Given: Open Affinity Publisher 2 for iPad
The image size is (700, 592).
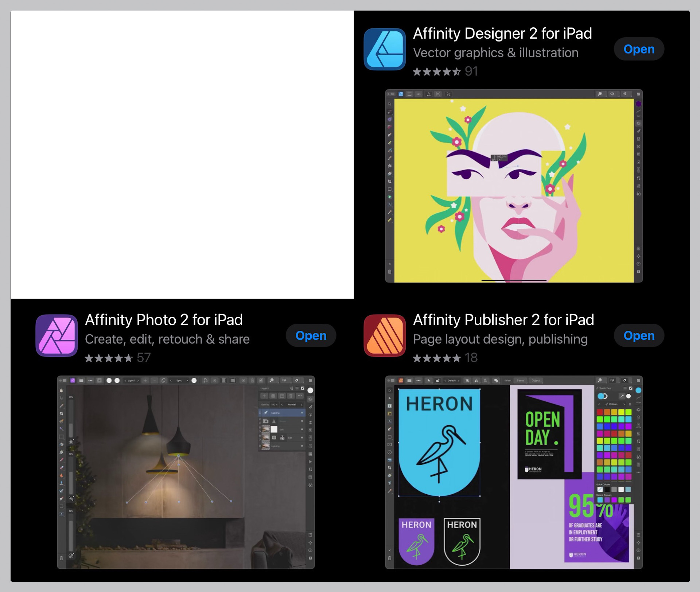Looking at the screenshot, I should (639, 335).
